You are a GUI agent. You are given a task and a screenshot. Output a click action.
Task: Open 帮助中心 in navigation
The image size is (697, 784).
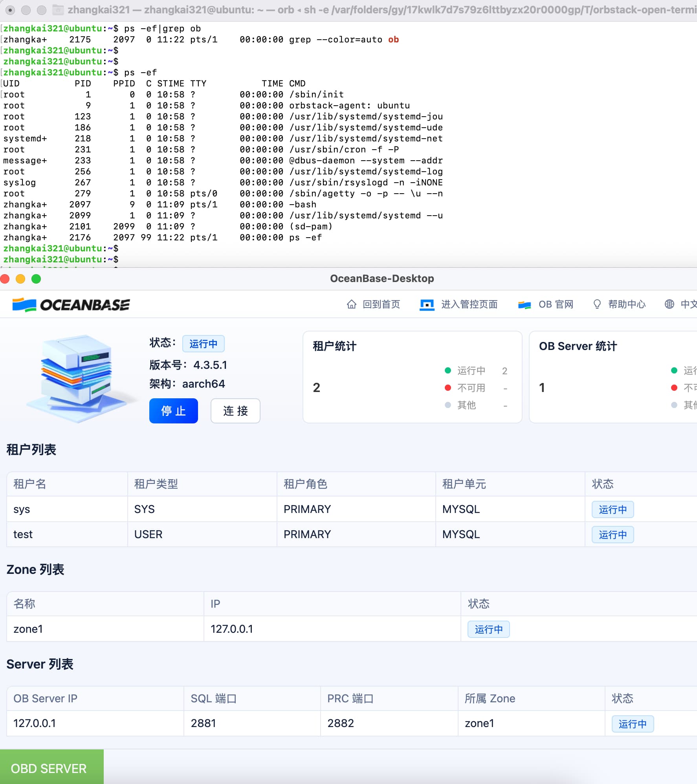627,304
